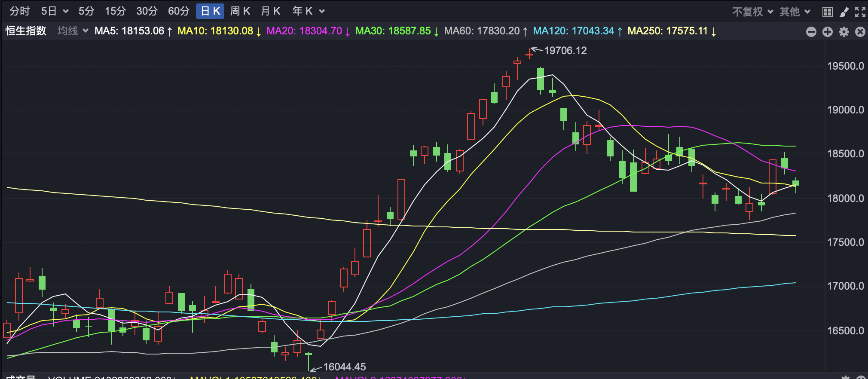Select the 月K monthly candlestick tab
Screen dimensions: 868x379
pyautogui.click(x=271, y=11)
